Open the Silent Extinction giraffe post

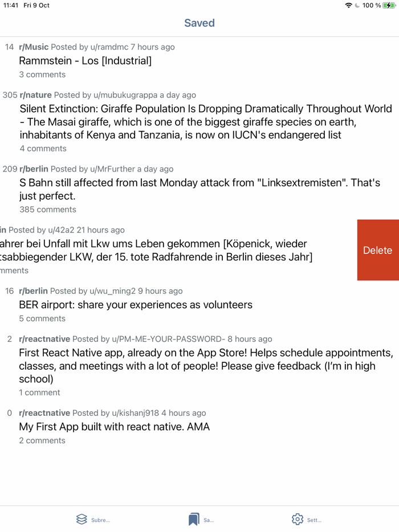pyautogui.click(x=199, y=122)
